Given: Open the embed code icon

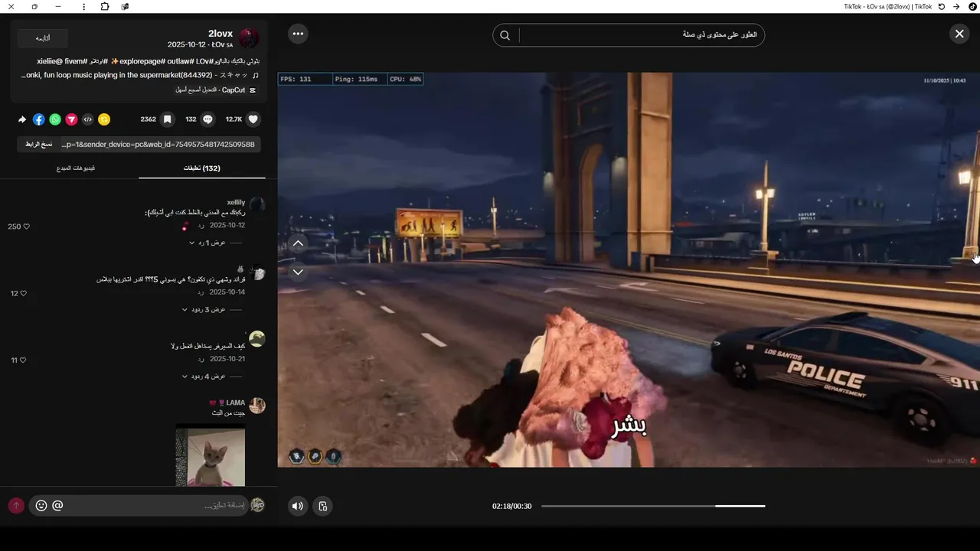Looking at the screenshot, I should pyautogui.click(x=88, y=119).
